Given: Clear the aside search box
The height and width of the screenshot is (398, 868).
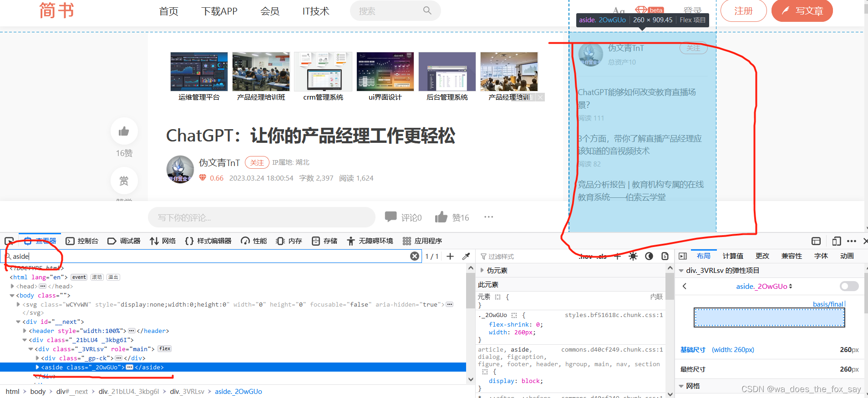Looking at the screenshot, I should tap(415, 256).
